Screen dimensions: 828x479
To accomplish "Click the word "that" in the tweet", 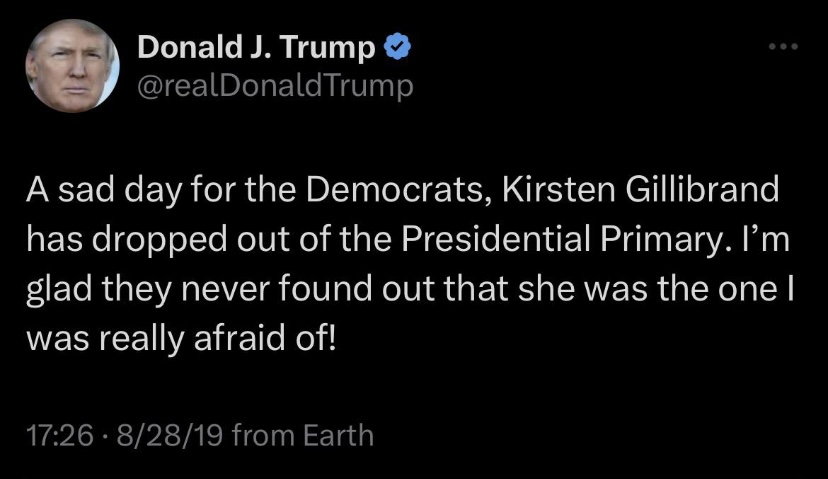I will tap(475, 290).
